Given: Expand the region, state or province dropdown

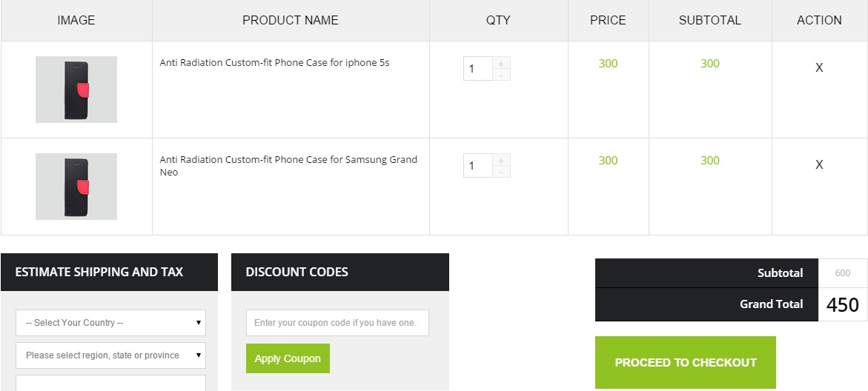Looking at the screenshot, I should point(110,355).
